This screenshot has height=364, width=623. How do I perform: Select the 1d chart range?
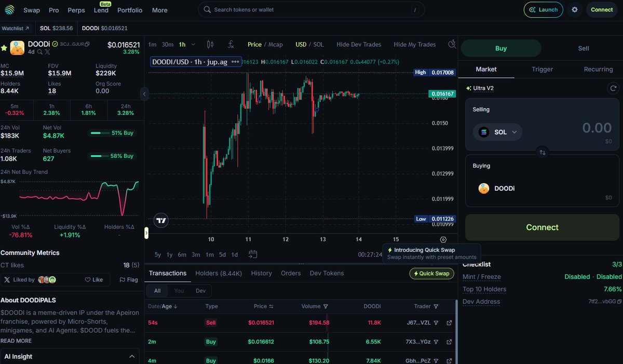235,254
